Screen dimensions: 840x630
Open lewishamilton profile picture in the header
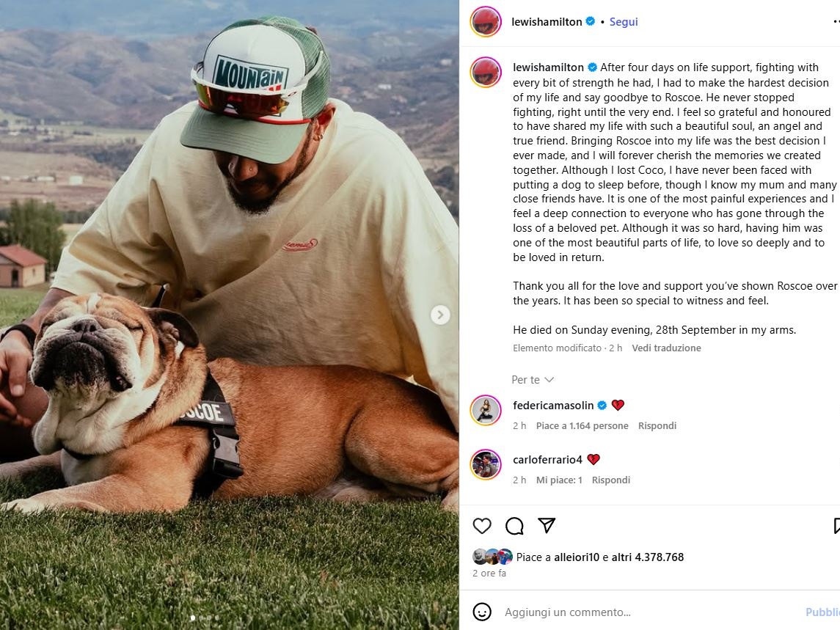click(486, 22)
